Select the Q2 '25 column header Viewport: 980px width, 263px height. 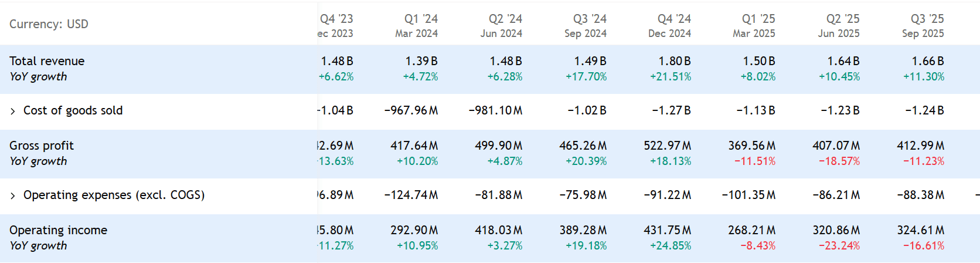tap(839, 26)
